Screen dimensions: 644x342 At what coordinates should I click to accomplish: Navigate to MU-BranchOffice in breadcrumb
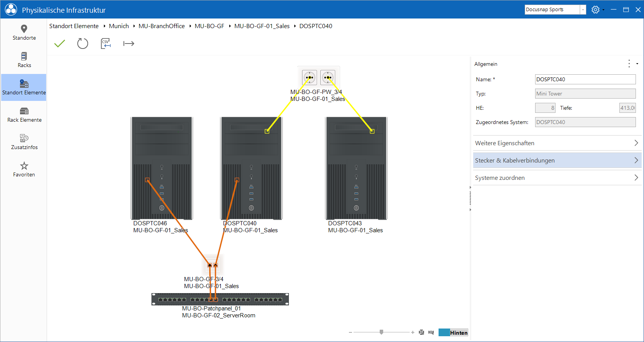[162, 26]
